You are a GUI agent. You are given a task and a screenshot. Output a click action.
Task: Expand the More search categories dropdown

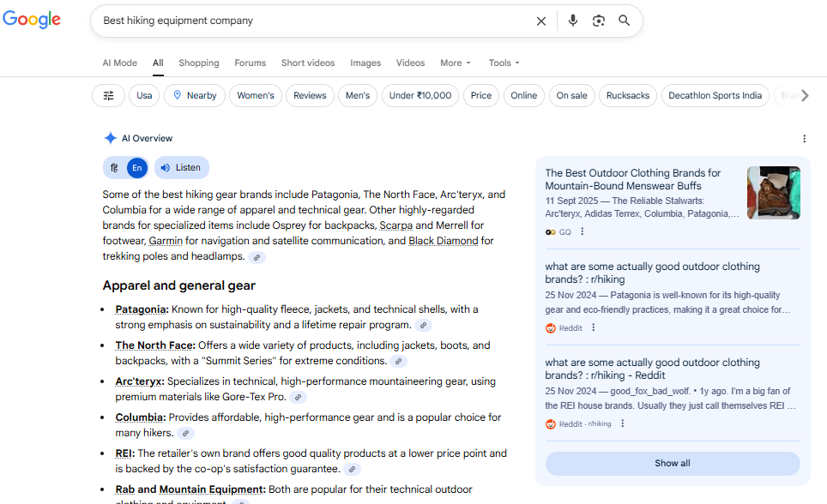[456, 63]
